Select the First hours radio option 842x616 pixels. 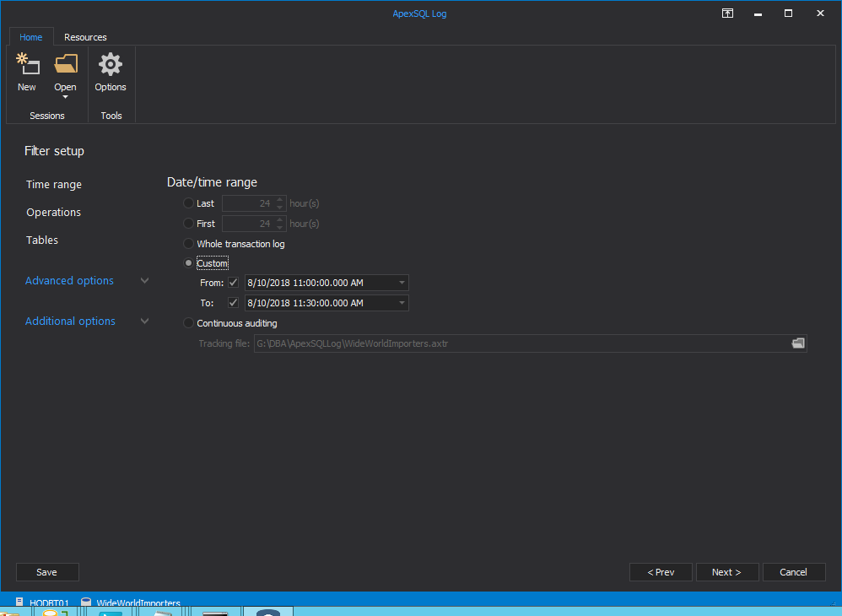pyautogui.click(x=188, y=224)
